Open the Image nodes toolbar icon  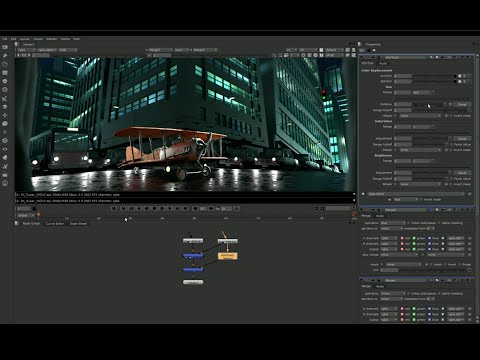(x=5, y=47)
